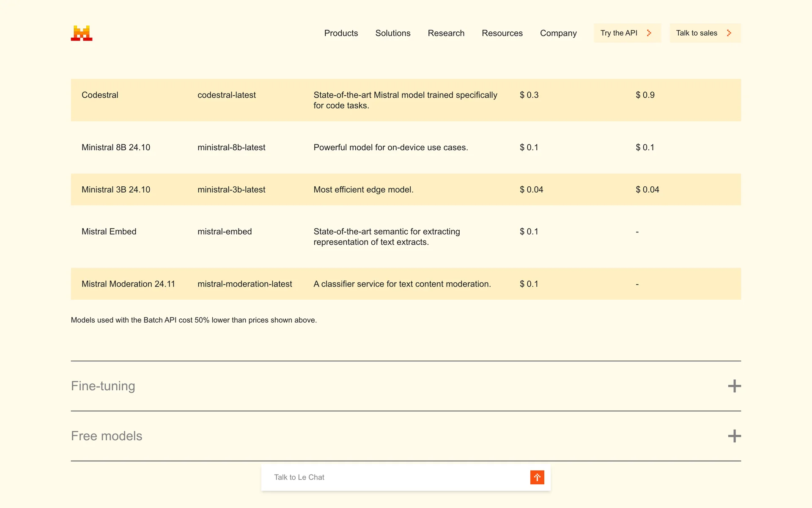
Task: Click the plus icon beside Free models
Action: (734, 436)
